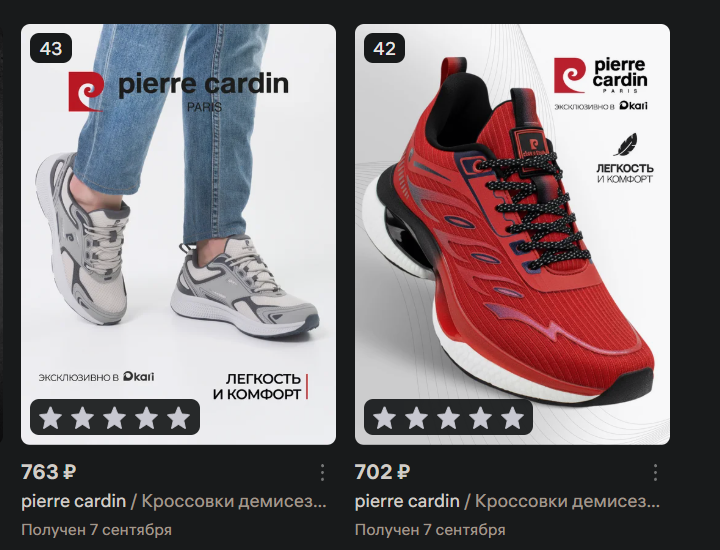The height and width of the screenshot is (550, 720).
Task: Click the size 42 badge
Action: pos(384,48)
